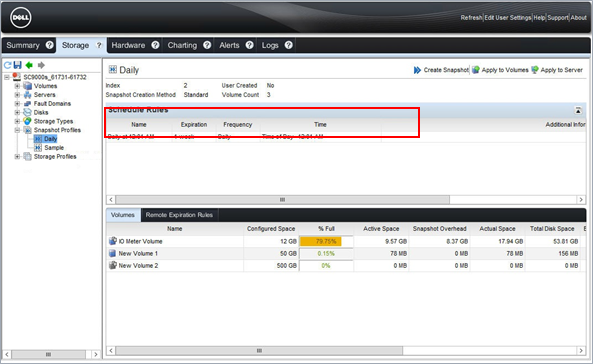Viewport: 593px width, 364px height.
Task: Click the Sample profile icon in tree
Action: tap(38, 148)
